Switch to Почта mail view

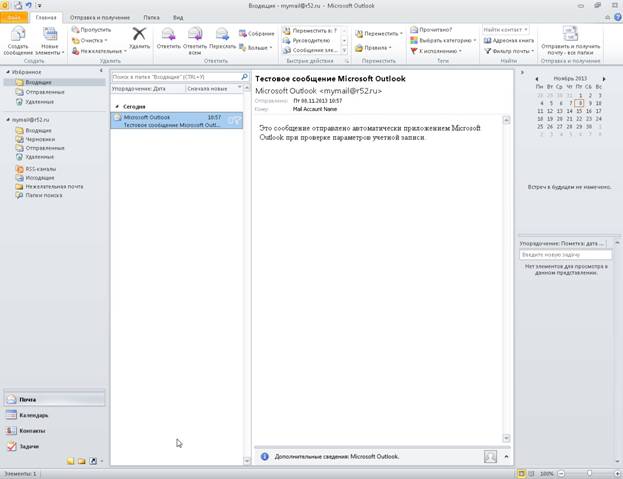54,399
